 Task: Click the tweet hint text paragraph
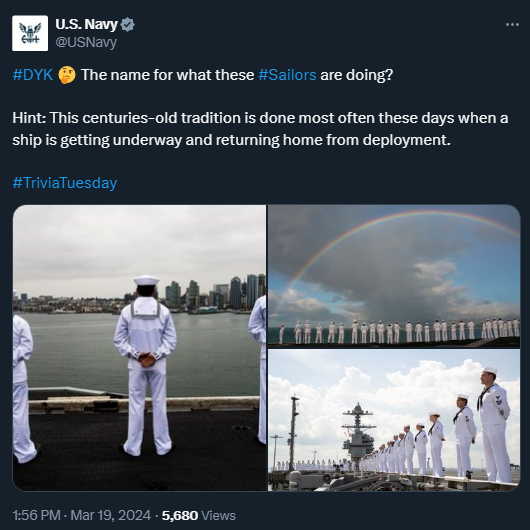[x=260, y=129]
